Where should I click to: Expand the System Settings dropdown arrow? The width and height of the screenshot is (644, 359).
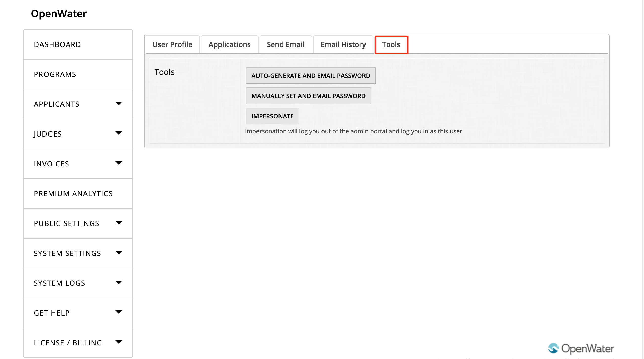pos(119,253)
